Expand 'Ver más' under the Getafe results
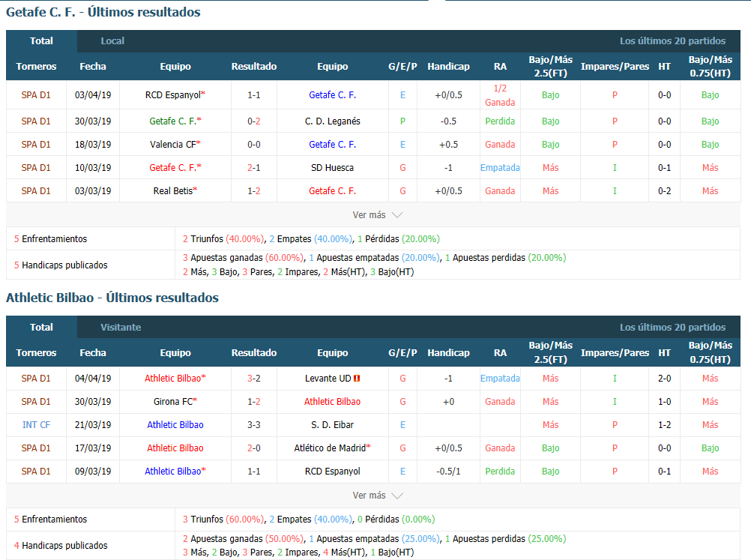Viewport: 751px width, 560px height. point(377,215)
